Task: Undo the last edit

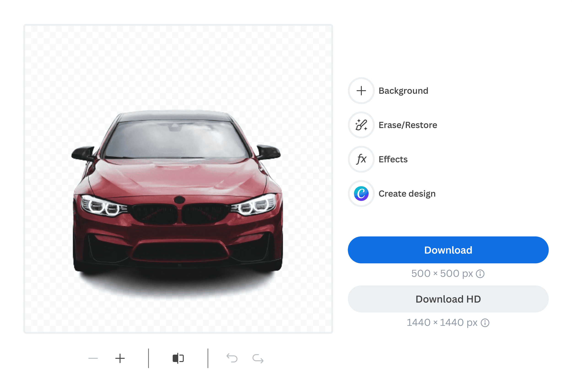Action: (232, 358)
